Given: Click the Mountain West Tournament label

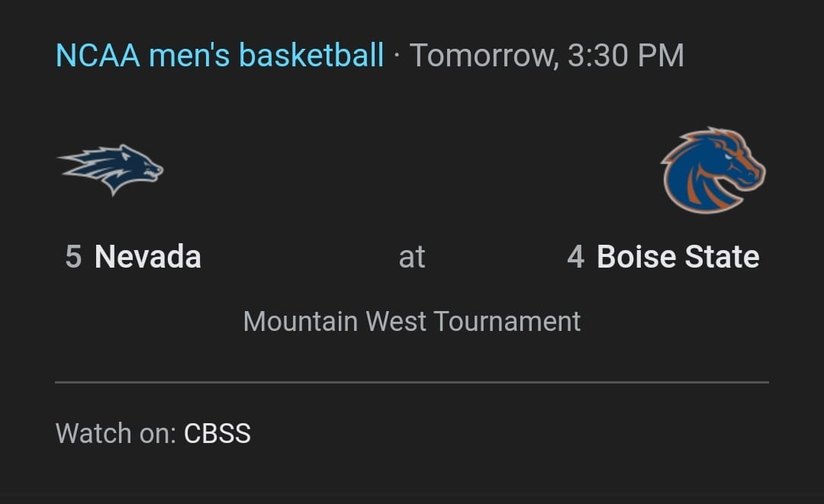Looking at the screenshot, I should 412,321.
